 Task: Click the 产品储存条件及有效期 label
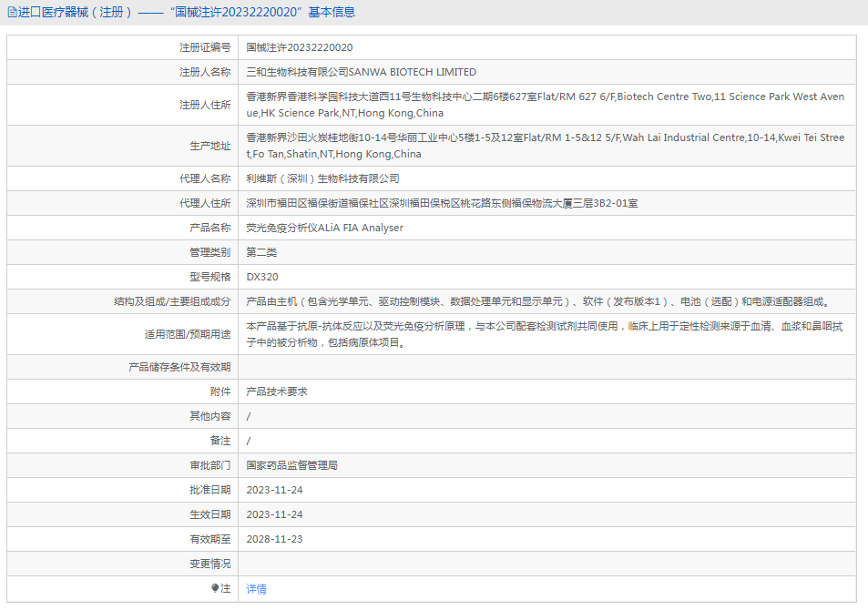coord(179,367)
